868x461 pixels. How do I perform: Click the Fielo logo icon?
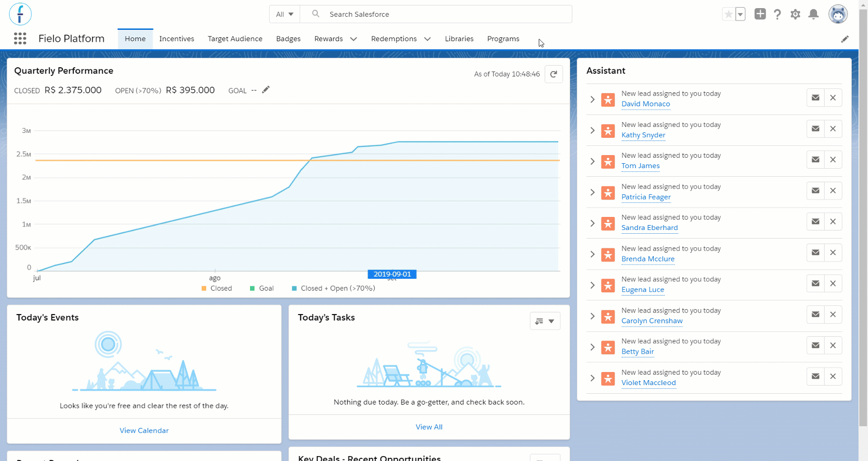(x=20, y=14)
